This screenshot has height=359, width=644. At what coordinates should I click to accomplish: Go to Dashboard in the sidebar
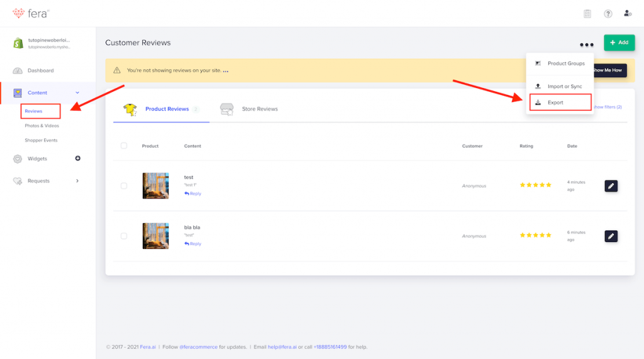point(41,70)
